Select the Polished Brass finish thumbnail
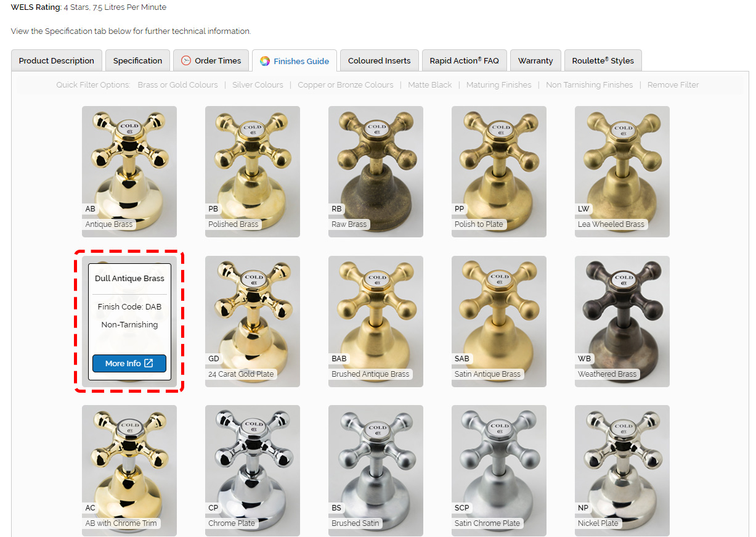This screenshot has height=537, width=756. point(253,171)
